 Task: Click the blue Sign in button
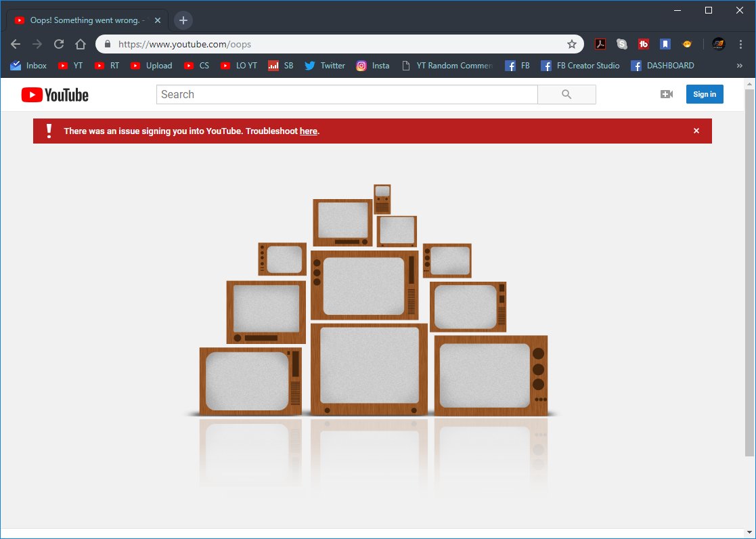705,94
